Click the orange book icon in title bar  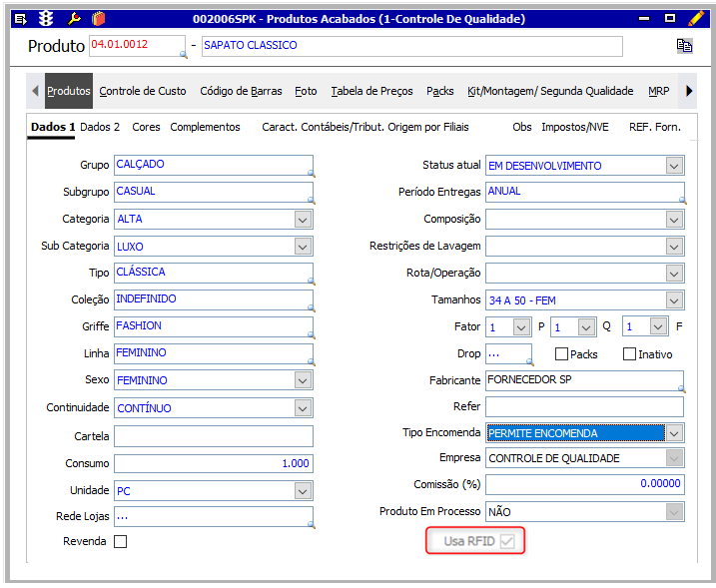click(x=98, y=18)
